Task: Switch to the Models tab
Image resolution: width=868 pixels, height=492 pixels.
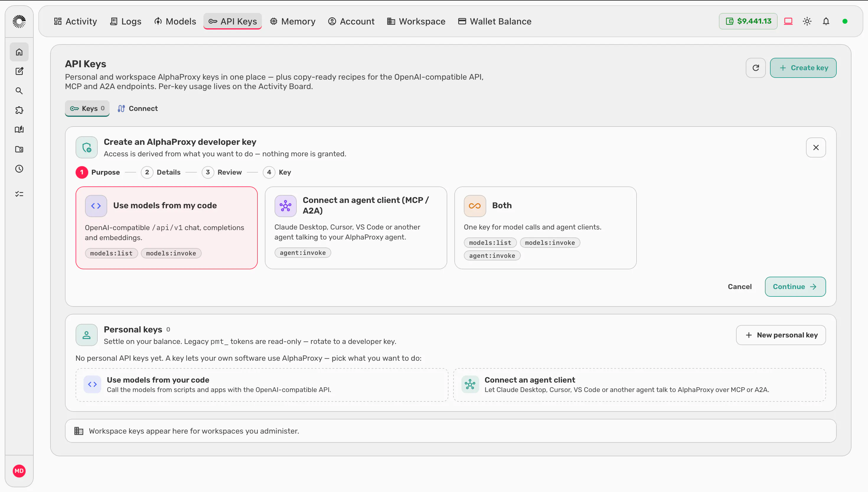Action: [x=175, y=21]
